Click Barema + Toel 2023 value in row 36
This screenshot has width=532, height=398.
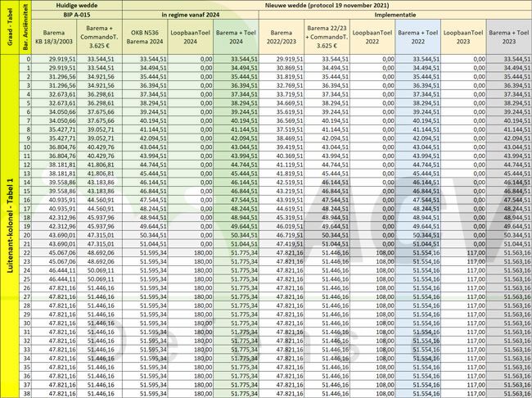pyautogui.click(x=509, y=376)
